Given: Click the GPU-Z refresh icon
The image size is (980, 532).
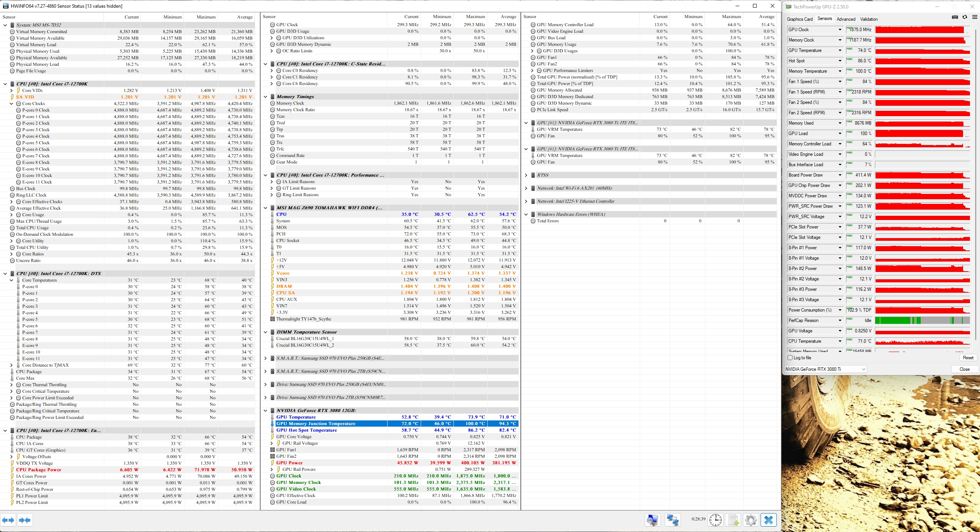Looking at the screenshot, I should click(x=965, y=17).
